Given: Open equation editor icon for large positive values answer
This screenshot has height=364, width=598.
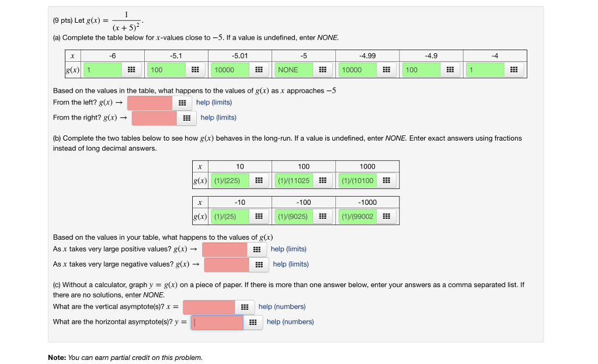Looking at the screenshot, I should tap(257, 250).
